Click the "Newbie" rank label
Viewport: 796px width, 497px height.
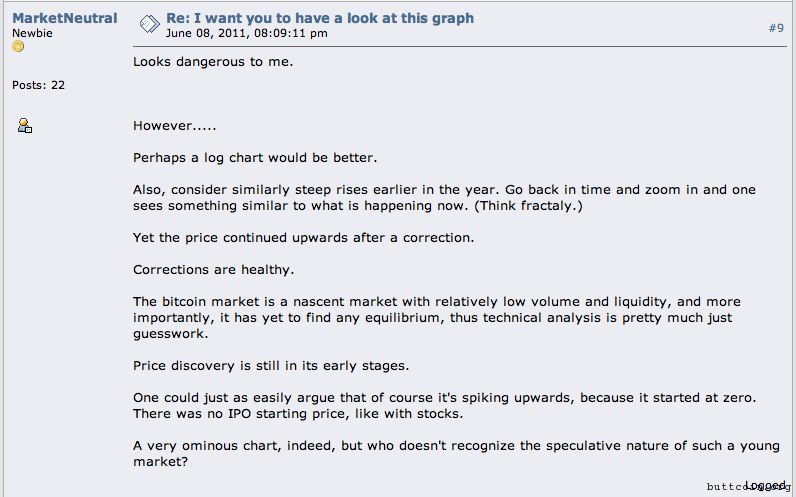pyautogui.click(x=31, y=33)
